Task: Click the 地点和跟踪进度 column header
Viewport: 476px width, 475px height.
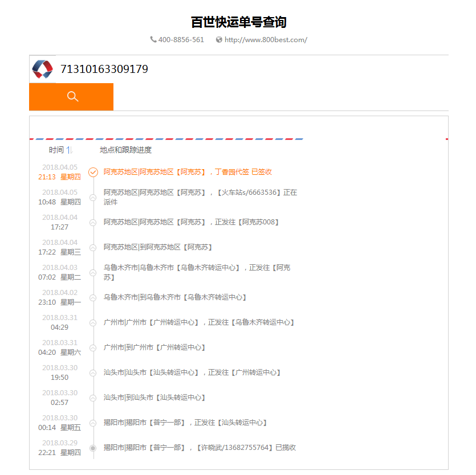Action: pos(125,150)
